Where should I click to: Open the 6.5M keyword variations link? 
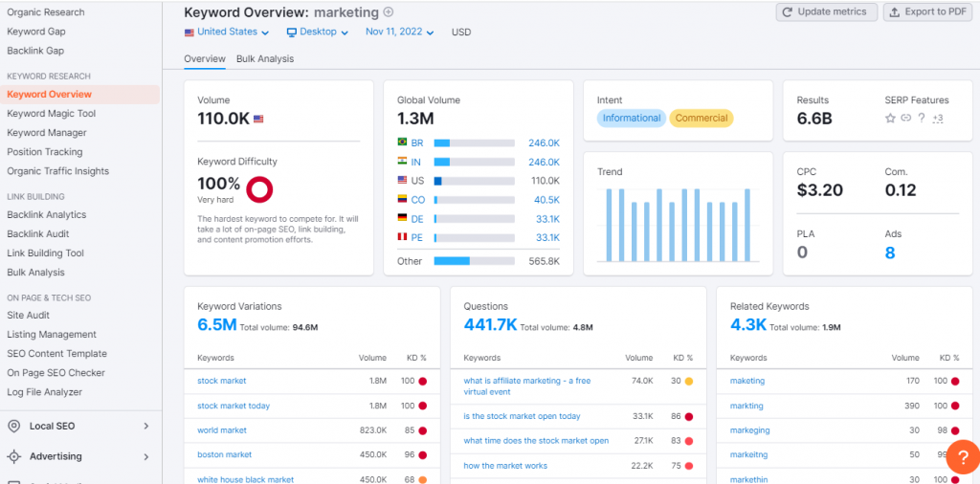click(x=217, y=325)
